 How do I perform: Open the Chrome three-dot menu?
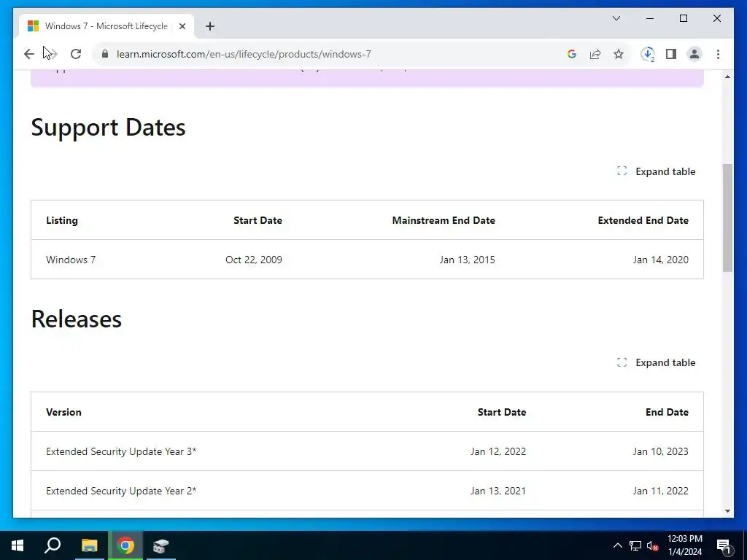coord(718,54)
